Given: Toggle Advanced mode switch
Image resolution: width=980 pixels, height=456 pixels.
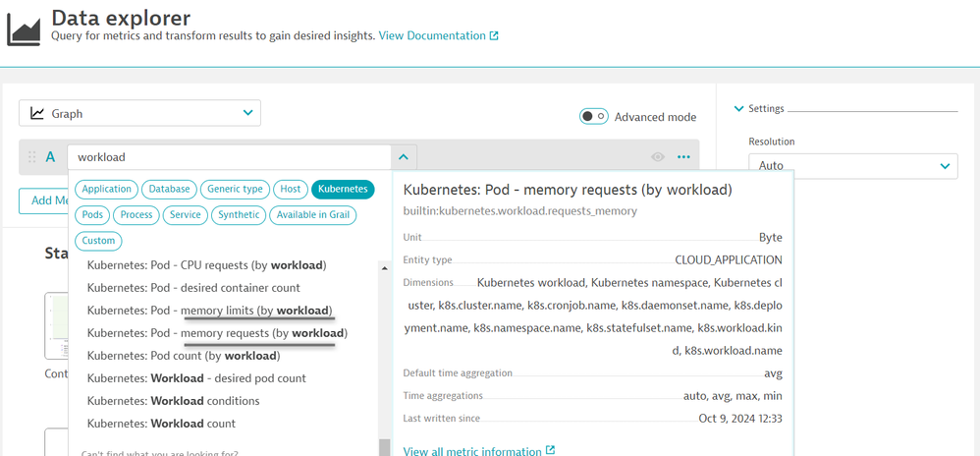Looking at the screenshot, I should tap(593, 117).
